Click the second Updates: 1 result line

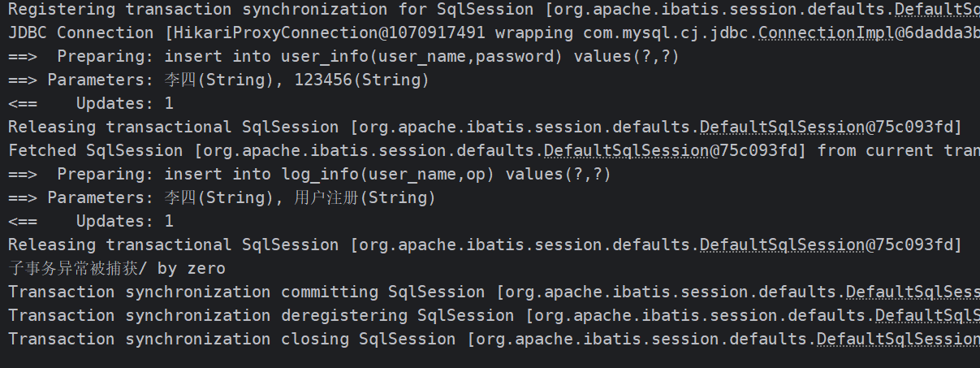coord(124,221)
